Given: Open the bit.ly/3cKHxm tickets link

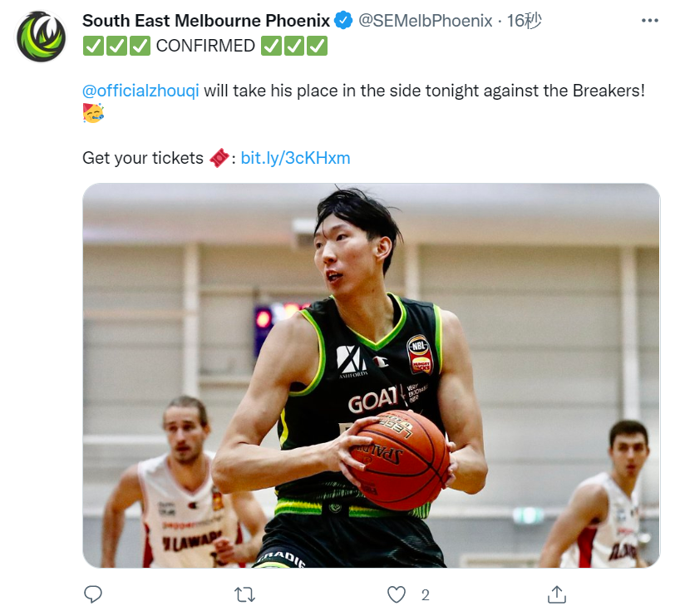Looking at the screenshot, I should click(295, 158).
